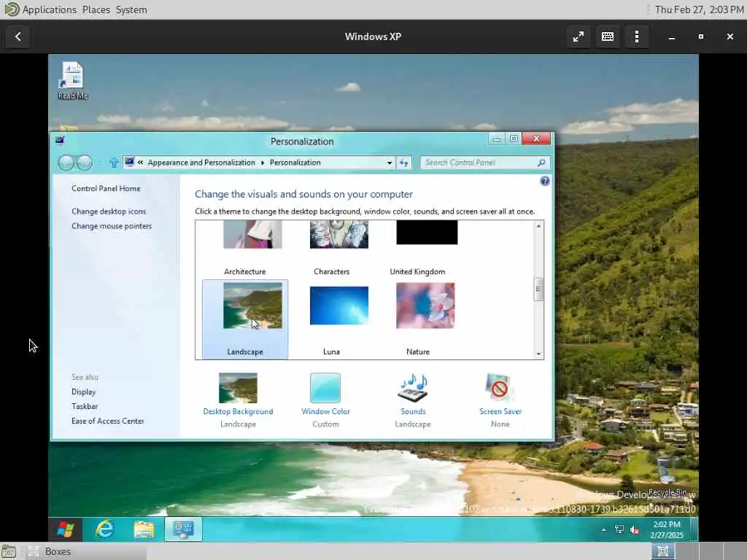
Task: Open Boxes keyboard shortcuts button
Action: (x=608, y=36)
